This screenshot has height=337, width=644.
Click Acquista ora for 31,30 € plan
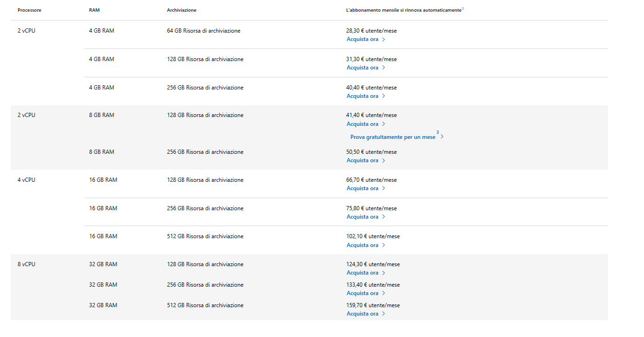click(362, 68)
